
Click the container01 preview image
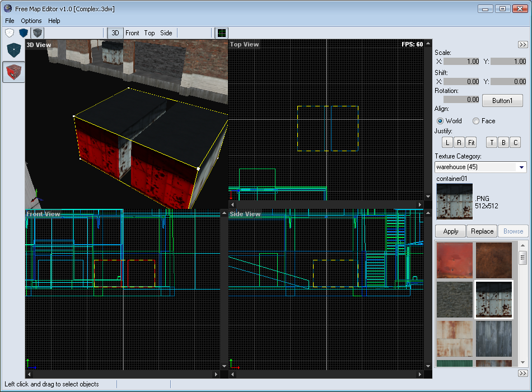(454, 202)
